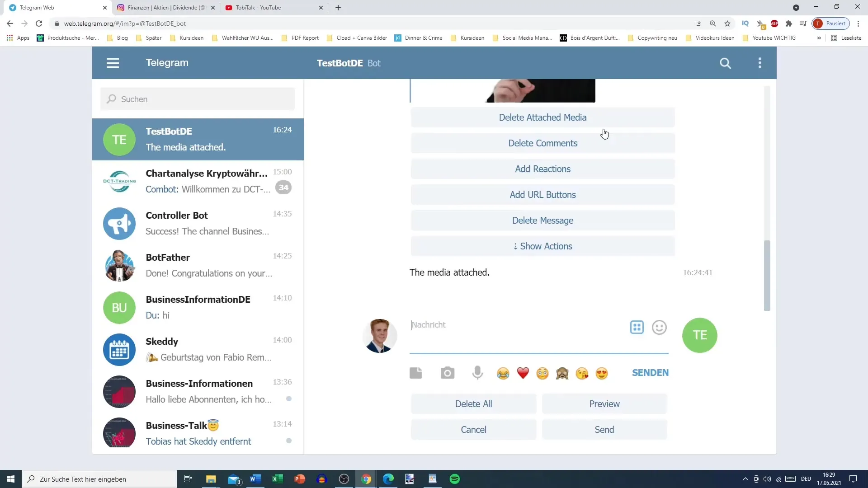Click the three-dot menu icon top right
Screen dimensions: 868x488
pos(760,62)
